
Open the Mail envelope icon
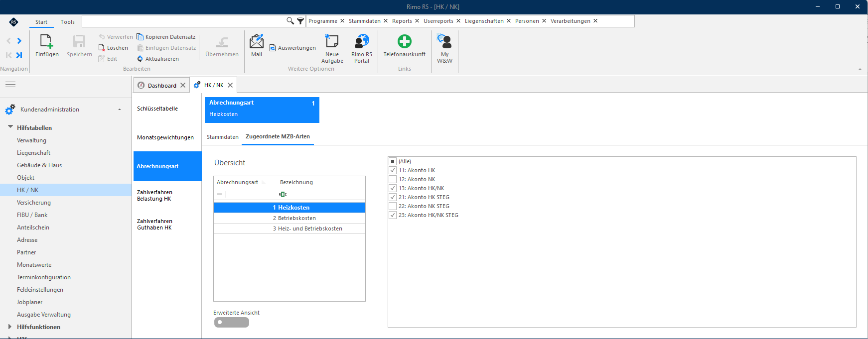[x=257, y=41]
